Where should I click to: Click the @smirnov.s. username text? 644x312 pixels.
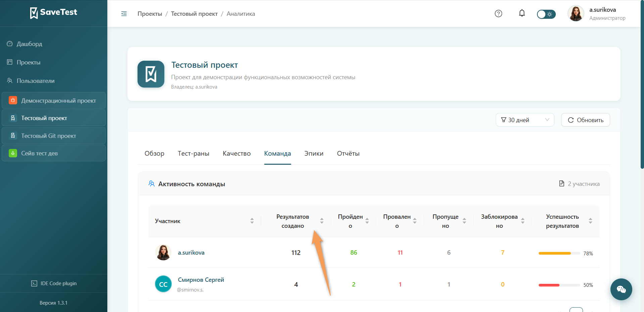coord(190,290)
